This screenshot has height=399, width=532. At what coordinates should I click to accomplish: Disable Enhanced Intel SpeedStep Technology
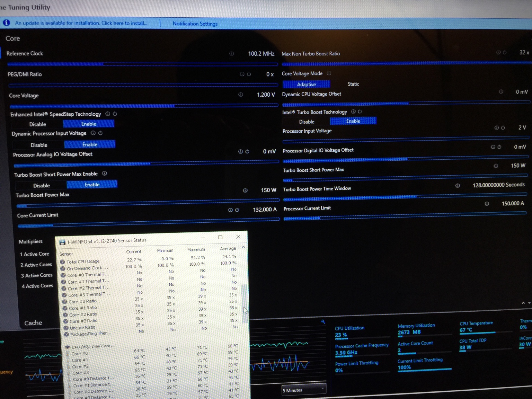point(38,124)
